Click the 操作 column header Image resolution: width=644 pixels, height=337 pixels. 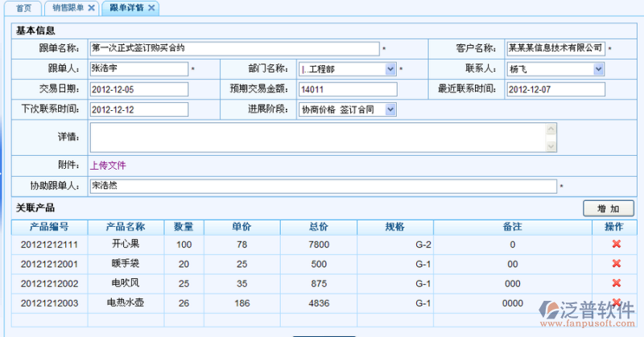(x=614, y=227)
